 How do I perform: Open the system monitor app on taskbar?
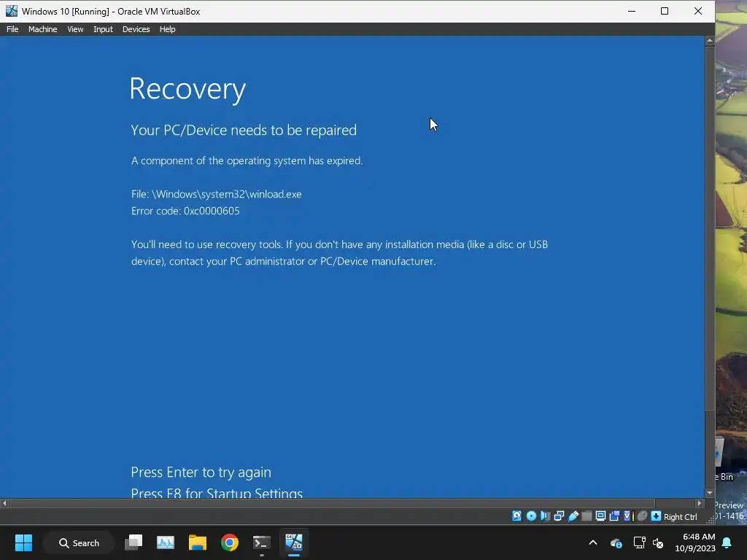[x=166, y=542]
